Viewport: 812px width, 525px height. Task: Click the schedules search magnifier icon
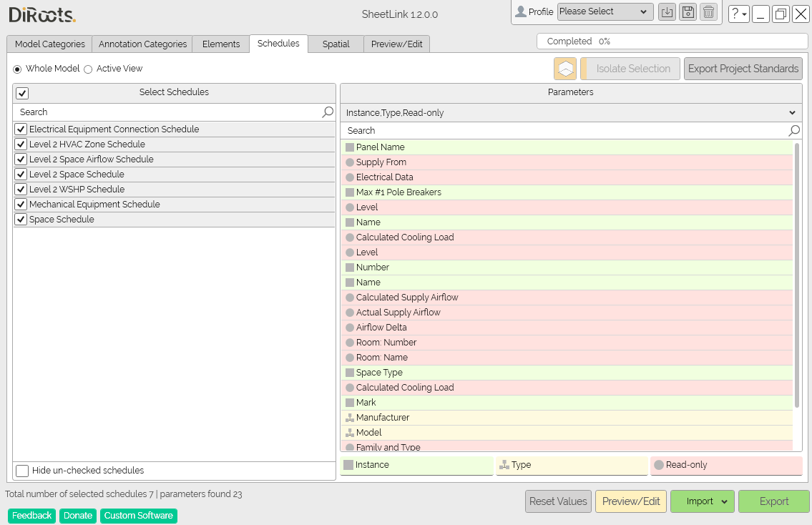328,112
